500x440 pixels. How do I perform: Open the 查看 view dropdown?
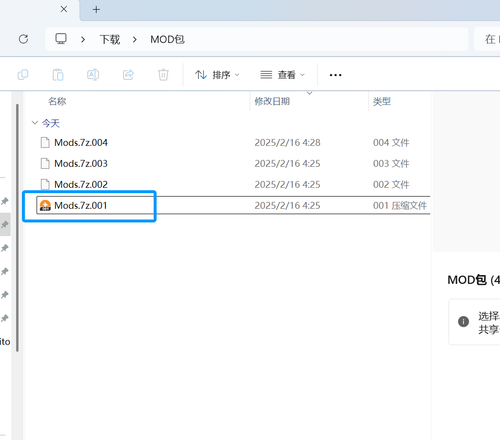(283, 75)
